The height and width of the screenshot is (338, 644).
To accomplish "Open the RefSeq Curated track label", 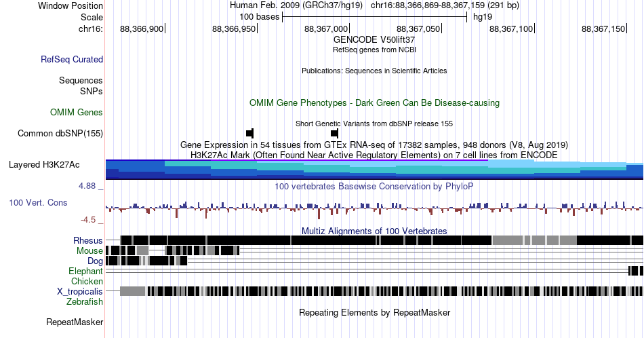I will tap(72, 59).
